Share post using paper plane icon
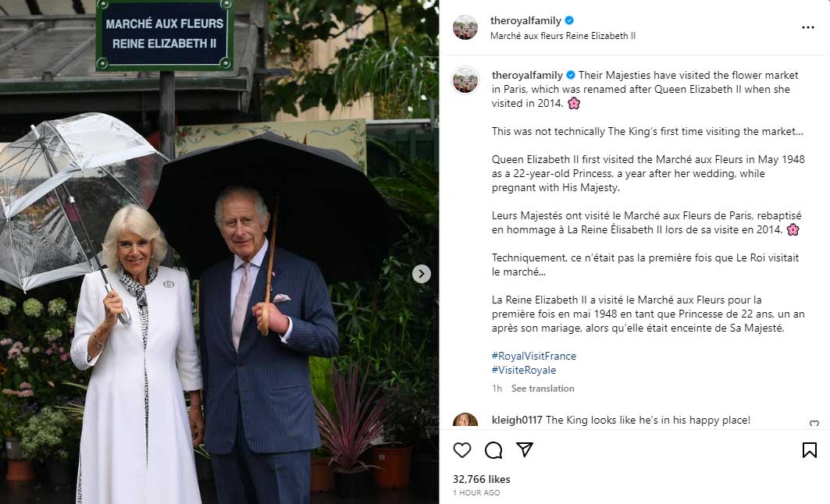 (x=524, y=449)
